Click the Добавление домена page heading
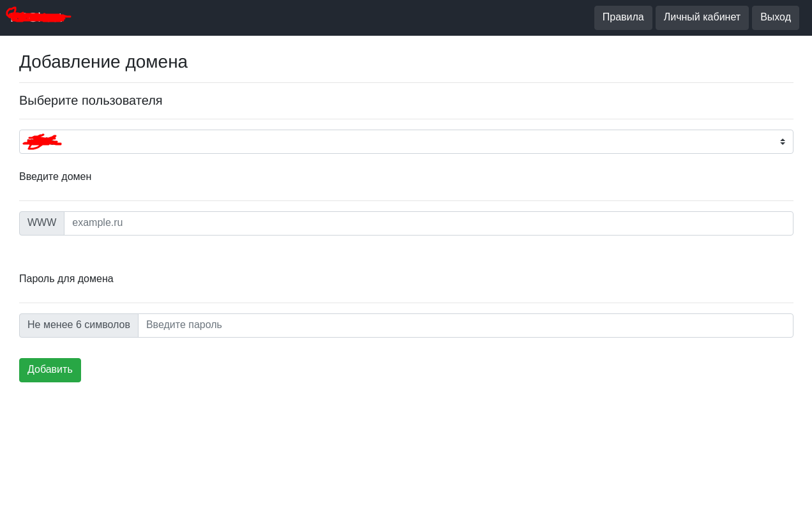The width and height of the screenshot is (812, 510). click(x=103, y=62)
